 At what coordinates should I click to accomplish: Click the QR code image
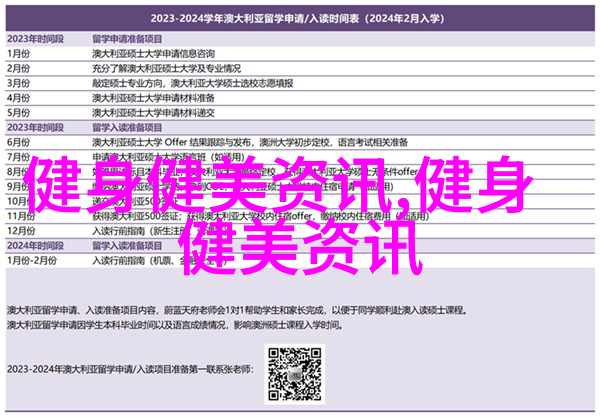click(x=299, y=367)
